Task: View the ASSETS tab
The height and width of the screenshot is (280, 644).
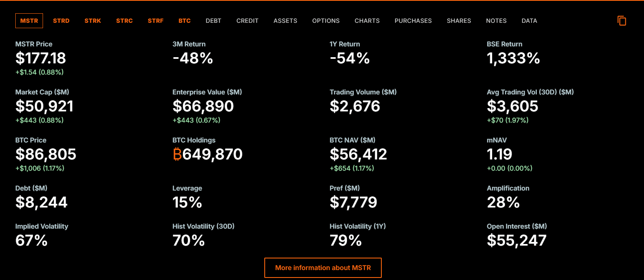Action: [x=285, y=21]
